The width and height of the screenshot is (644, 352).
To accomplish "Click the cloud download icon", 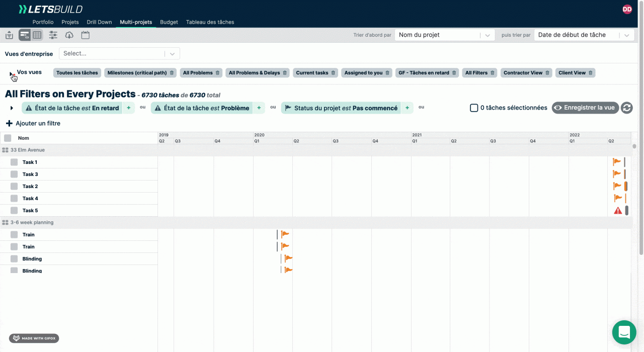I will click(69, 35).
